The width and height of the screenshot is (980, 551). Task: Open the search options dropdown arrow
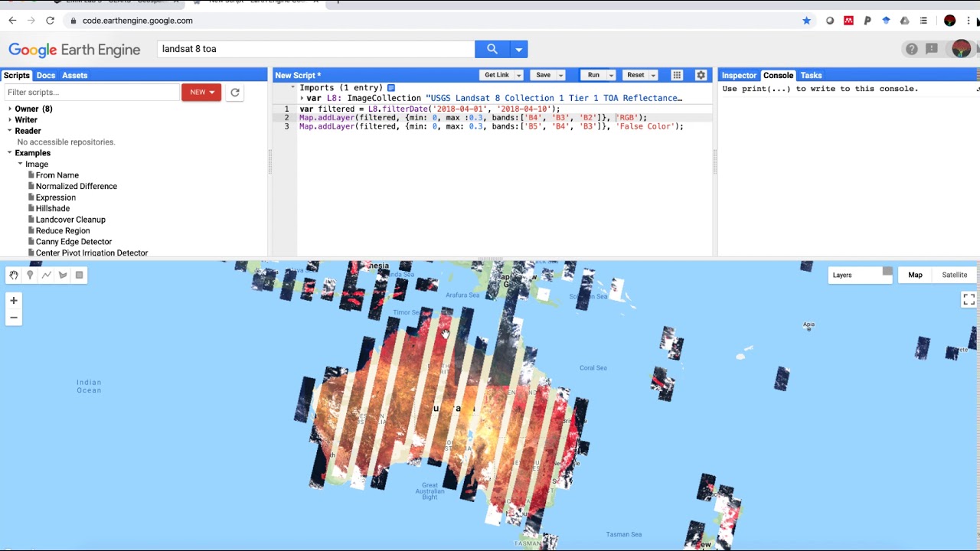point(518,49)
